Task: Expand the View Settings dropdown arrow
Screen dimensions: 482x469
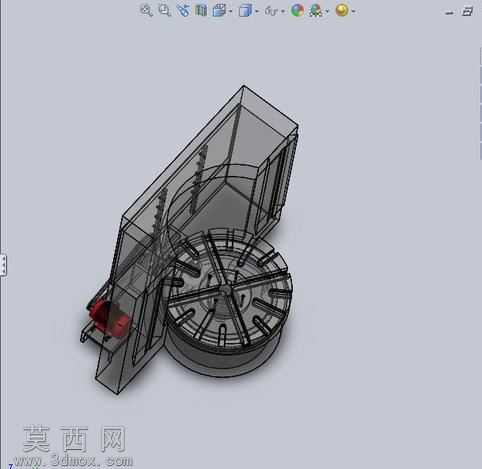Action: [x=353, y=11]
